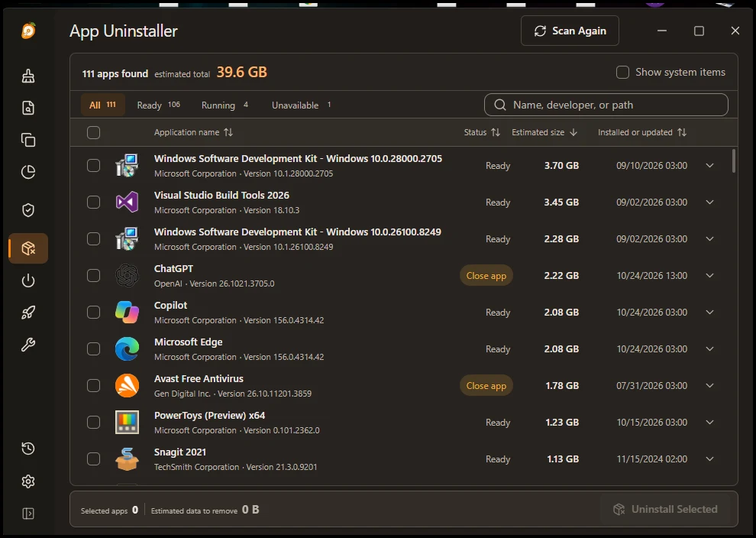Expand the Avast Free Antivirus row chevron
The width and height of the screenshot is (756, 538).
click(x=709, y=385)
